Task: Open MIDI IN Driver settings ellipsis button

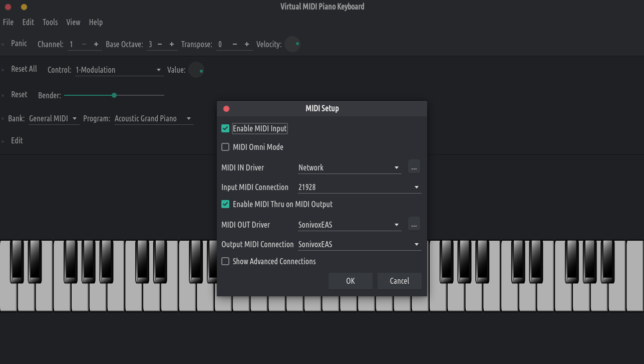Action: click(x=414, y=167)
